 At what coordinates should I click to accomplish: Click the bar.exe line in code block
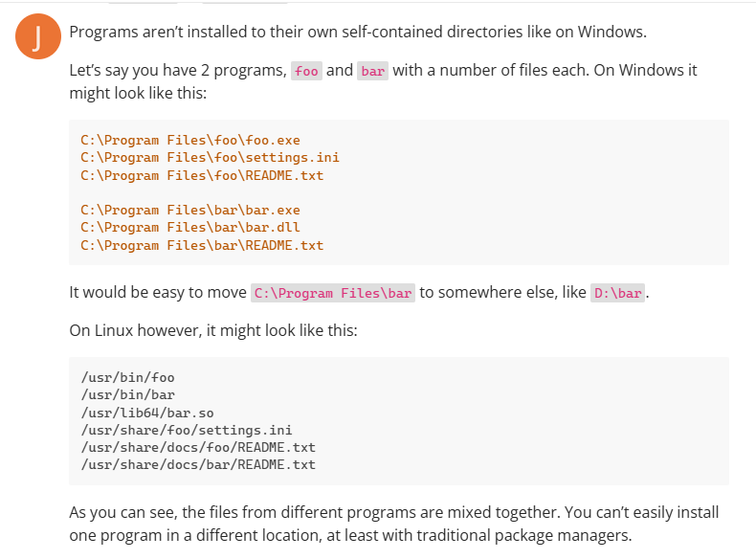190,210
